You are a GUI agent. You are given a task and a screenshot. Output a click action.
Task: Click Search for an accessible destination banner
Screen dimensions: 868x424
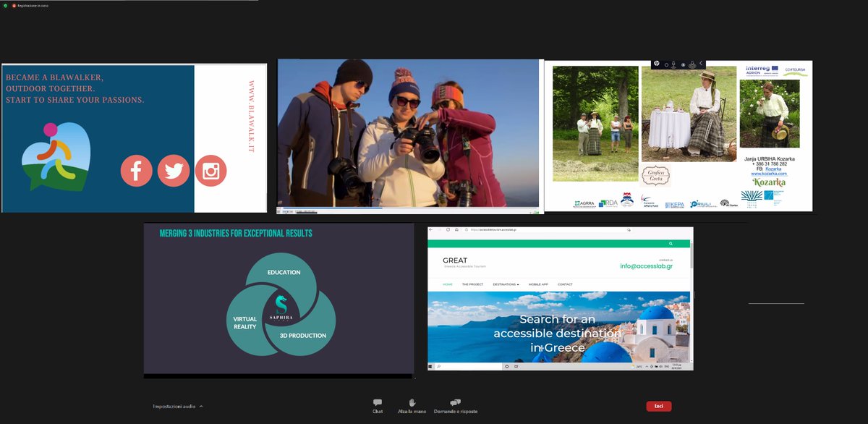[x=557, y=334]
